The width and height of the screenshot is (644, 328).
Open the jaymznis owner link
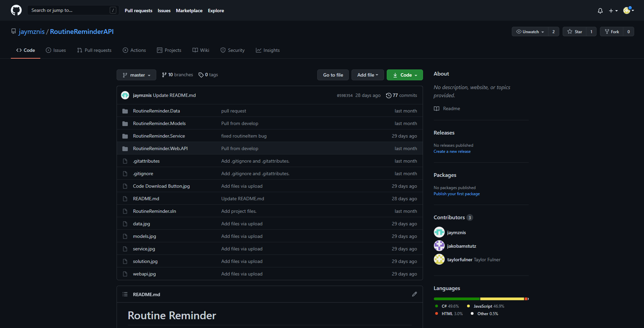click(x=32, y=32)
